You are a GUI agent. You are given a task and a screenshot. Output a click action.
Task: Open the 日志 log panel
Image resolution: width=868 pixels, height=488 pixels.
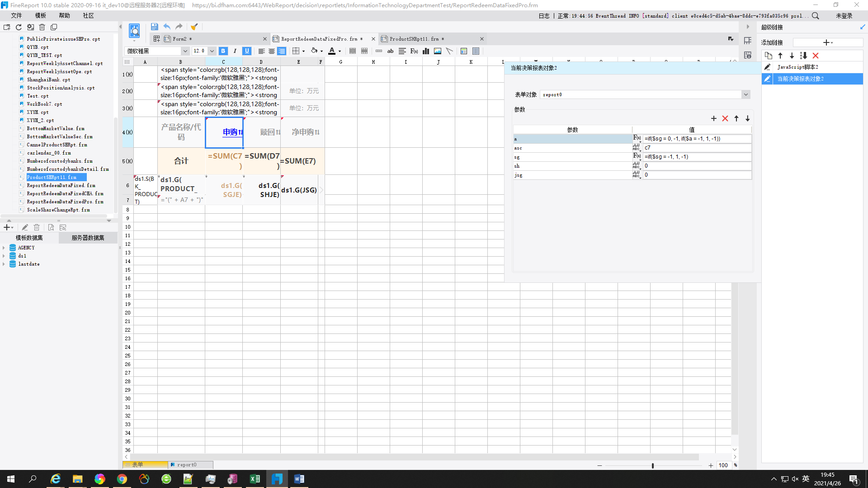[544, 16]
